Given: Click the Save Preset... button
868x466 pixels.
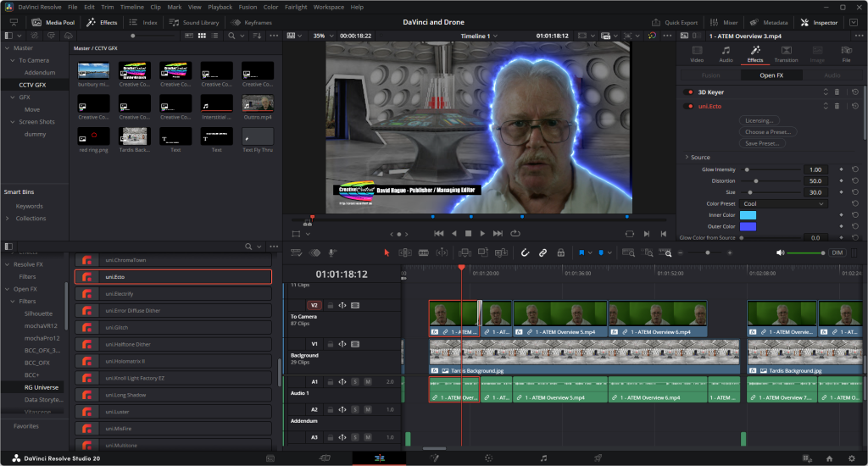Looking at the screenshot, I should click(762, 143).
